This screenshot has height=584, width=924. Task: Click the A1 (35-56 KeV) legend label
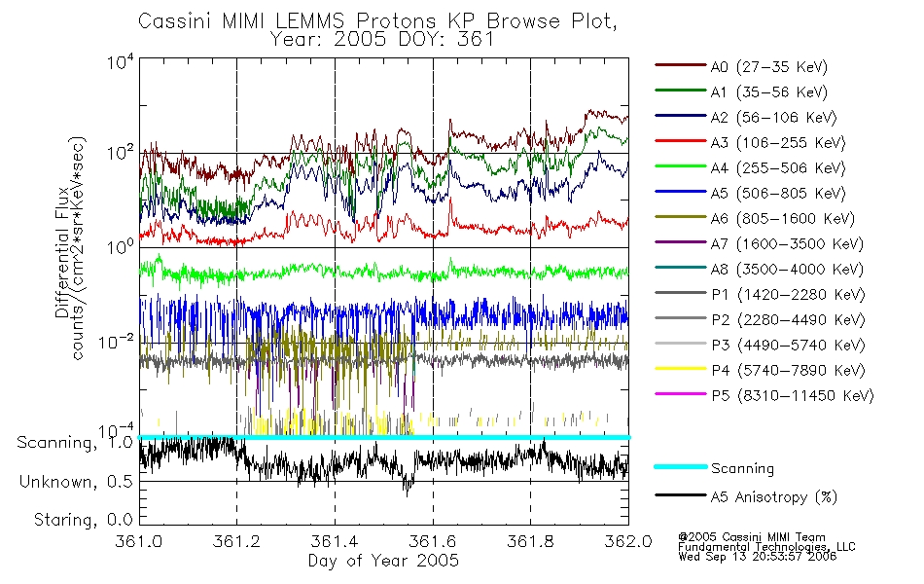click(x=768, y=92)
